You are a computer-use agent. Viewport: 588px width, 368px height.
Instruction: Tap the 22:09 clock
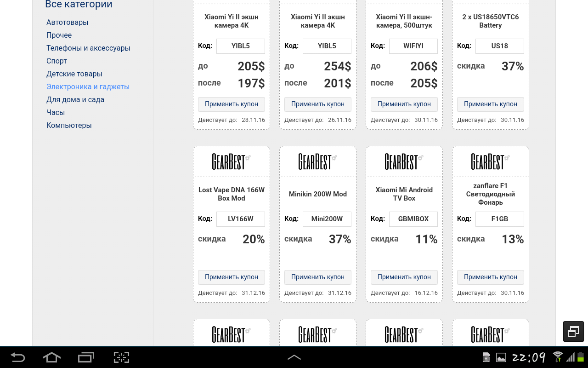tap(529, 357)
